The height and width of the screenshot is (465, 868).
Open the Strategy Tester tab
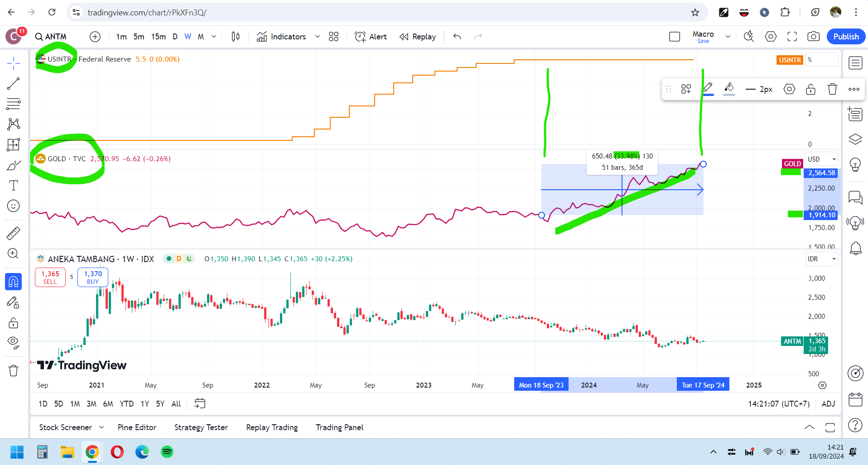(201, 427)
